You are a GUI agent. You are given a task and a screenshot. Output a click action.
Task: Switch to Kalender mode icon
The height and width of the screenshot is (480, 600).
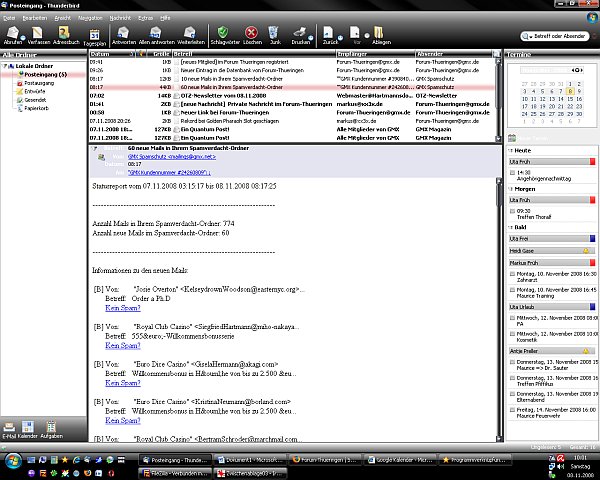[x=28, y=426]
